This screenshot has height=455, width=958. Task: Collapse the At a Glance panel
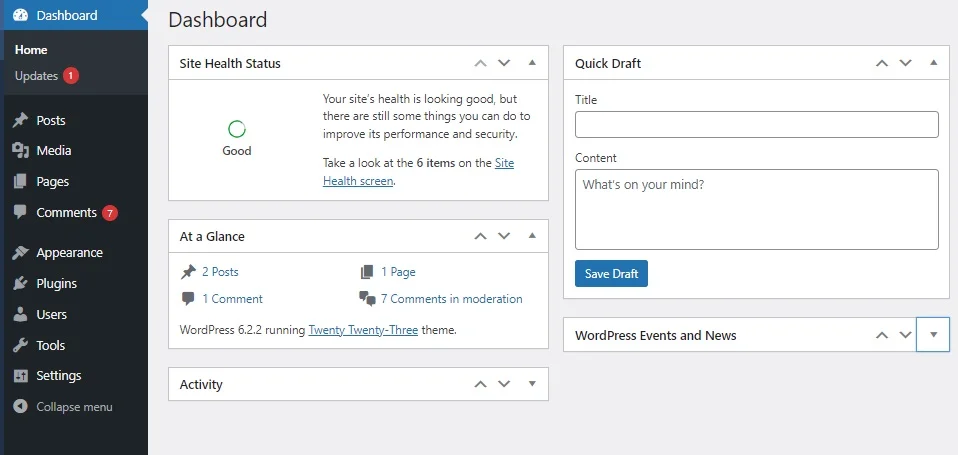532,235
